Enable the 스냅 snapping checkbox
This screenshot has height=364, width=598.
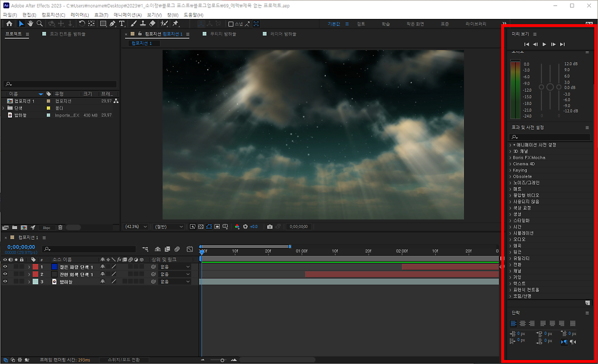231,24
